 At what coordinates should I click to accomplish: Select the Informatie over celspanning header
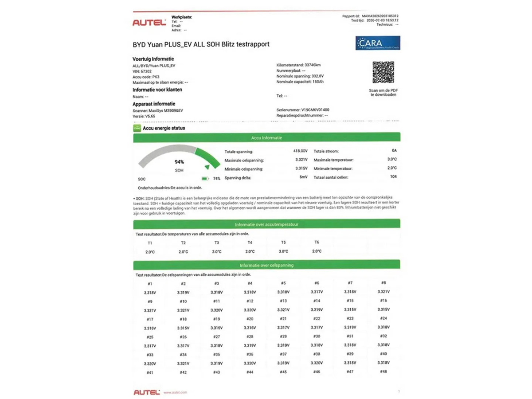(x=266, y=265)
